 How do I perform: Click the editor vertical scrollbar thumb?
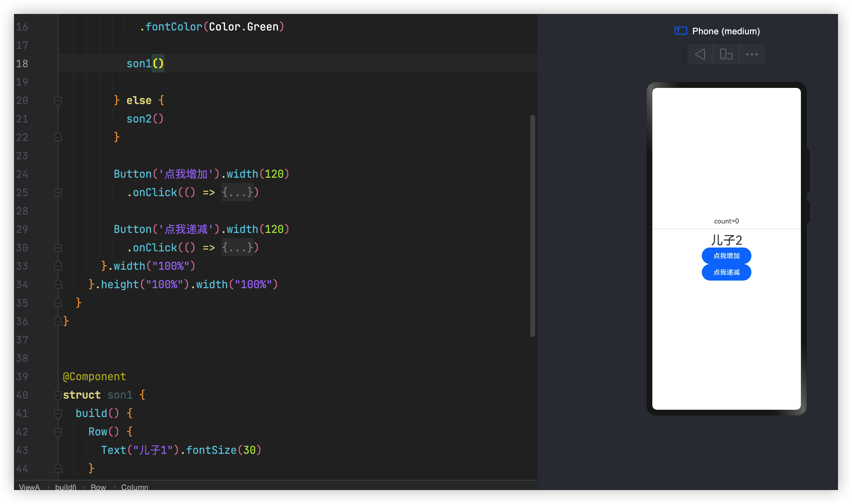point(532,226)
